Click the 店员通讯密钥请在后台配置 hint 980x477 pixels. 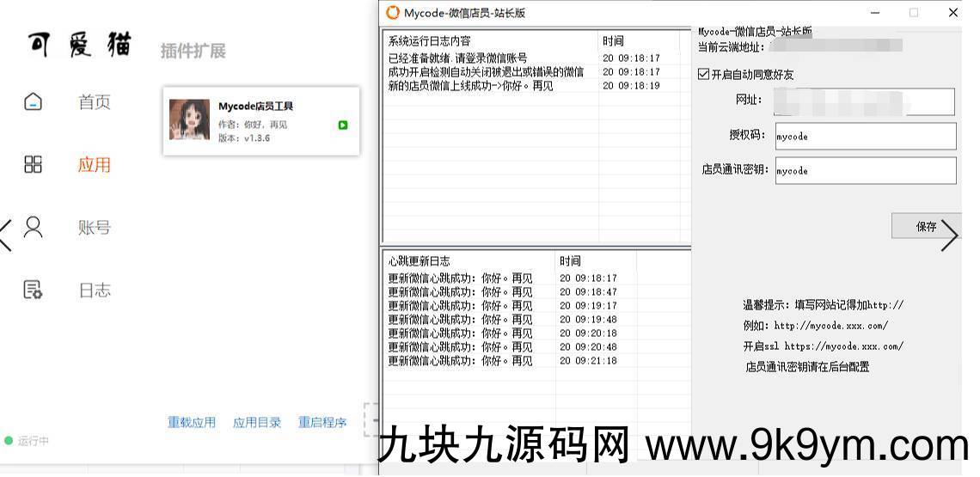click(807, 367)
